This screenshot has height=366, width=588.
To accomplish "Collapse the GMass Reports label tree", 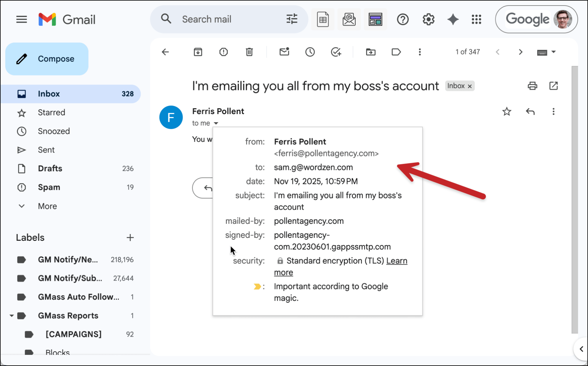I will (11, 316).
